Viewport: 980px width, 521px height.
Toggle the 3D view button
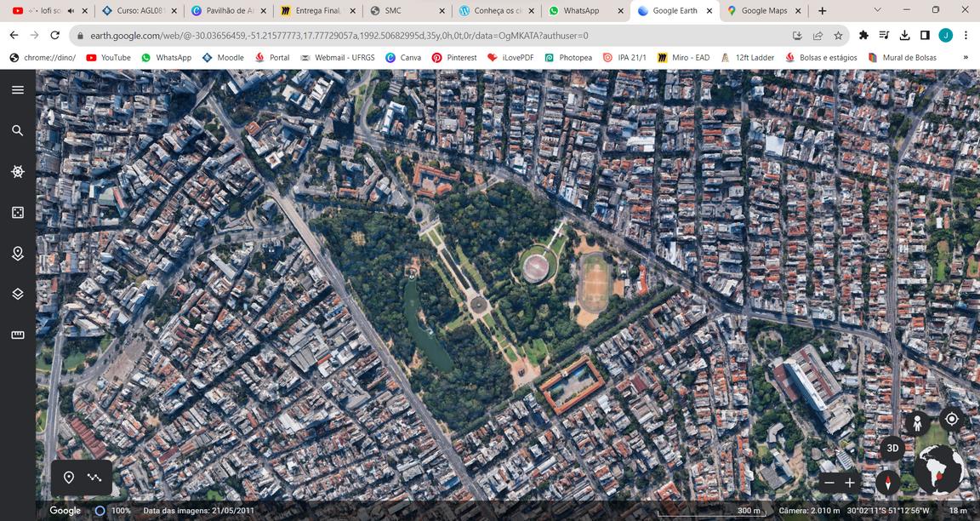(x=892, y=449)
